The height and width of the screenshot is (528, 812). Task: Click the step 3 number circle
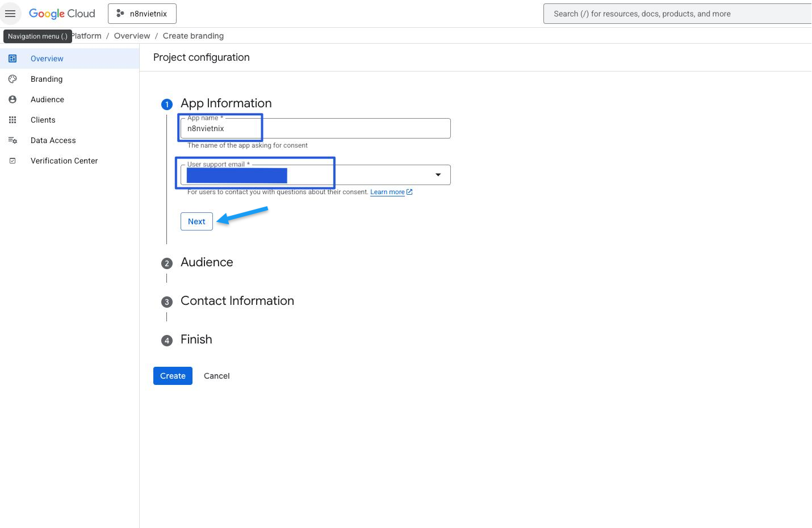click(x=167, y=302)
